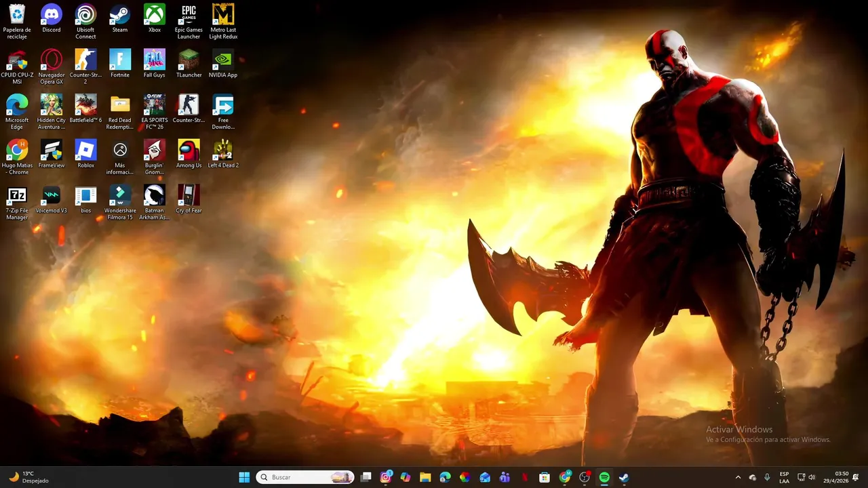
Task: Select the EA SPORTS FC 26 icon
Action: 155,112
